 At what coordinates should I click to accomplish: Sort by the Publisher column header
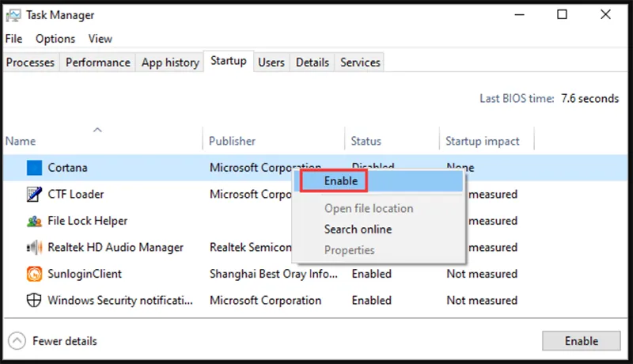click(232, 141)
